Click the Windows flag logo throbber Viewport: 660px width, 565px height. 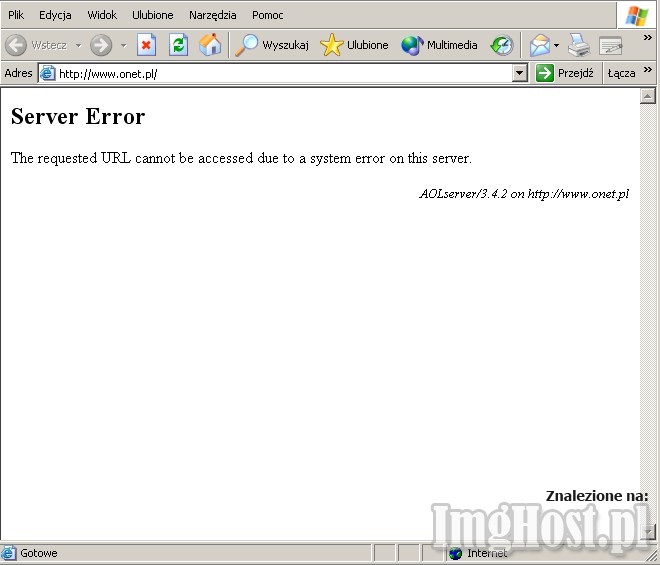(637, 16)
